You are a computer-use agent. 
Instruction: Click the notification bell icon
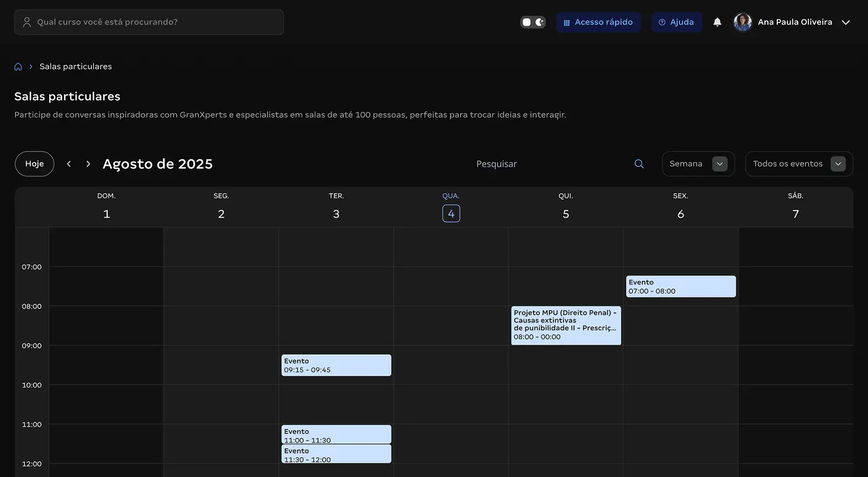click(717, 22)
